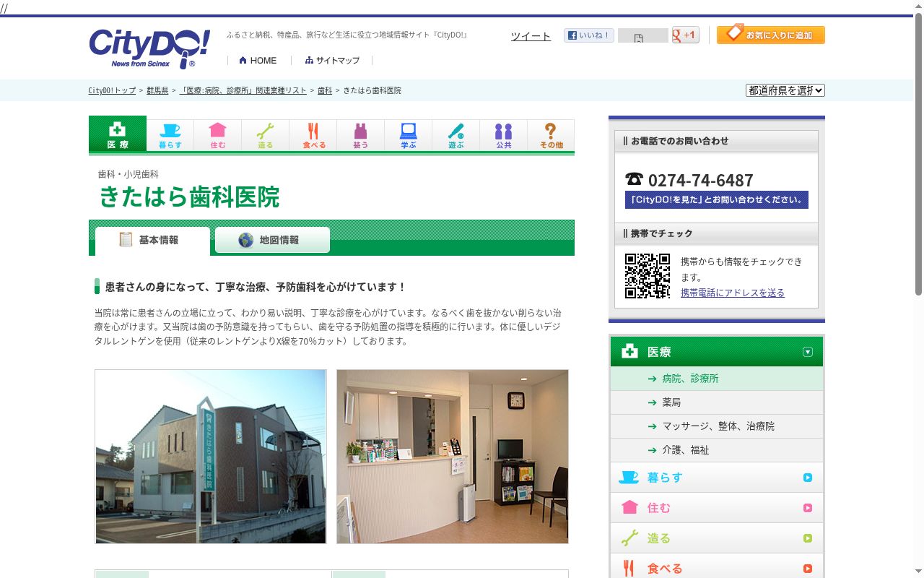Viewport: 924px width, 578px height.
Task: Click the reception desk interior photo
Action: click(453, 457)
